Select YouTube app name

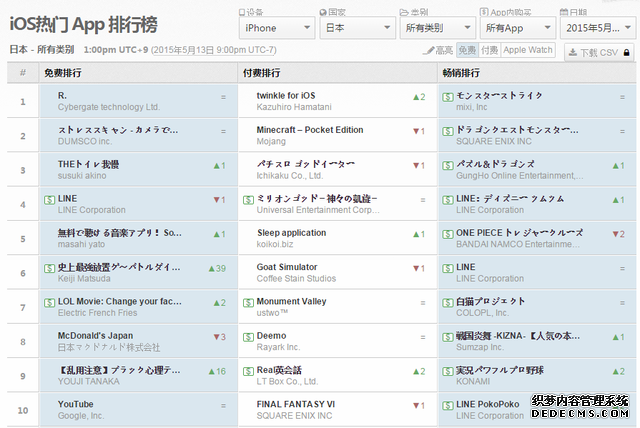[x=76, y=404]
